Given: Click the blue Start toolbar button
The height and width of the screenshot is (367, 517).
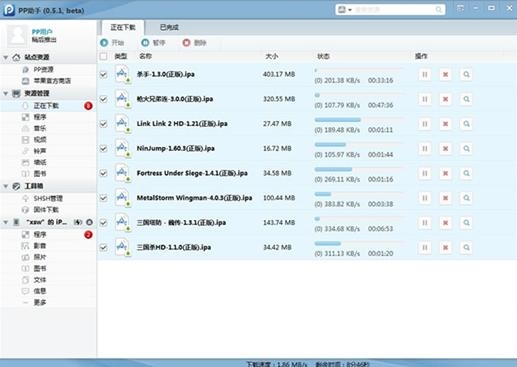Looking at the screenshot, I should pos(112,43).
